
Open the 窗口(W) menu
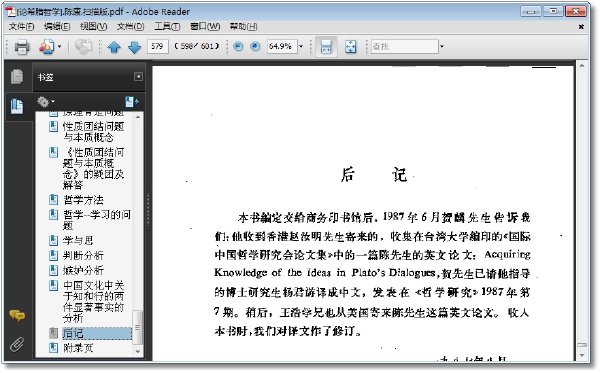(205, 26)
